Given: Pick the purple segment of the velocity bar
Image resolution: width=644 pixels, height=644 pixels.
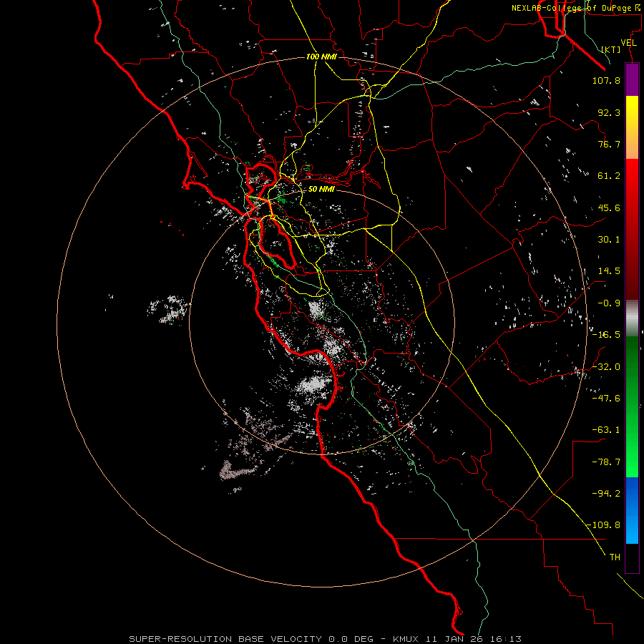Looking at the screenshot, I should pyautogui.click(x=632, y=80).
